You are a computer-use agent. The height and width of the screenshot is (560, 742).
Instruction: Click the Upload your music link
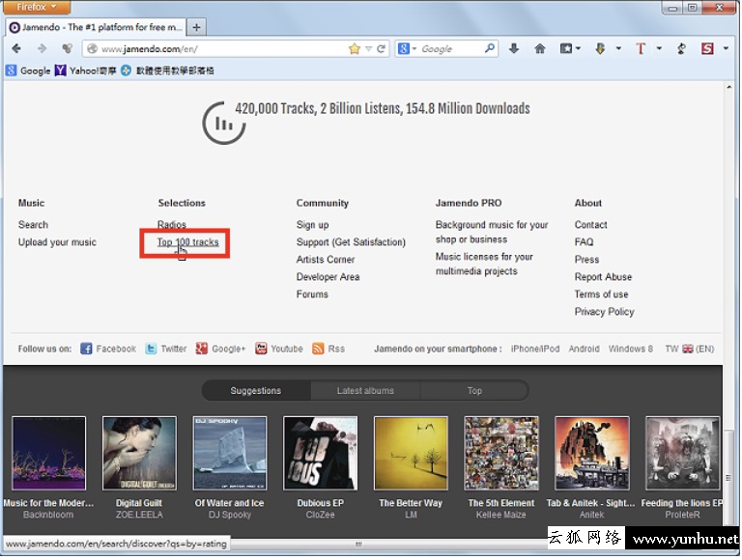(x=57, y=242)
